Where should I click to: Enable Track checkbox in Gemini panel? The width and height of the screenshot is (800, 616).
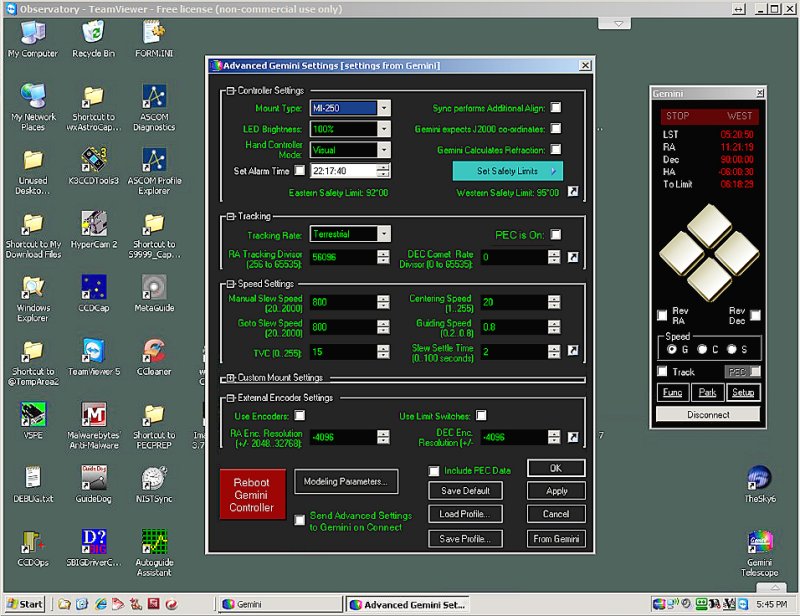point(662,371)
